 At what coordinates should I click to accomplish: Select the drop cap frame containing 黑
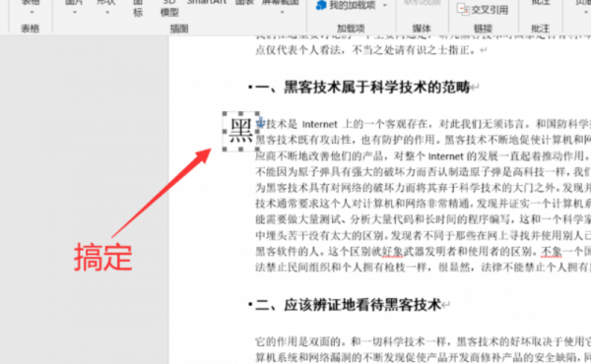click(241, 131)
